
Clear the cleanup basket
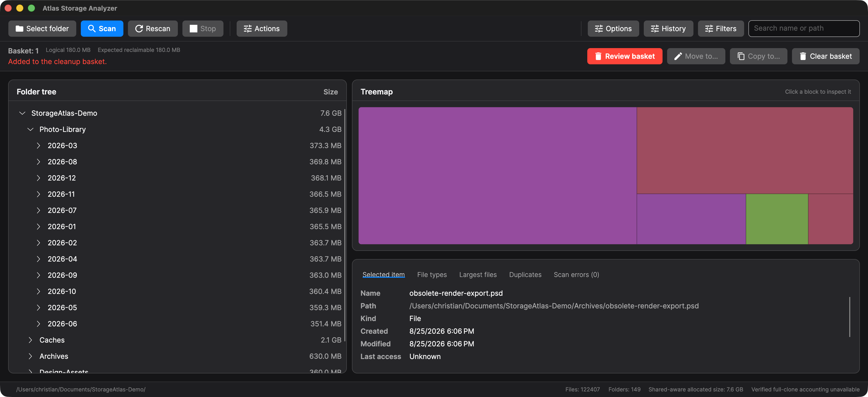point(825,56)
